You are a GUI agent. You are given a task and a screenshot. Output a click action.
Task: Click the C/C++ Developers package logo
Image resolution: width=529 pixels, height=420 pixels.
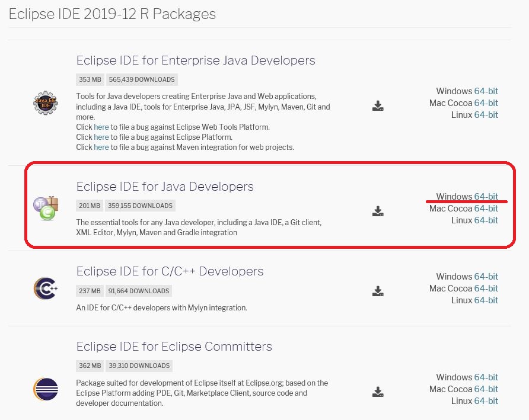(x=46, y=288)
